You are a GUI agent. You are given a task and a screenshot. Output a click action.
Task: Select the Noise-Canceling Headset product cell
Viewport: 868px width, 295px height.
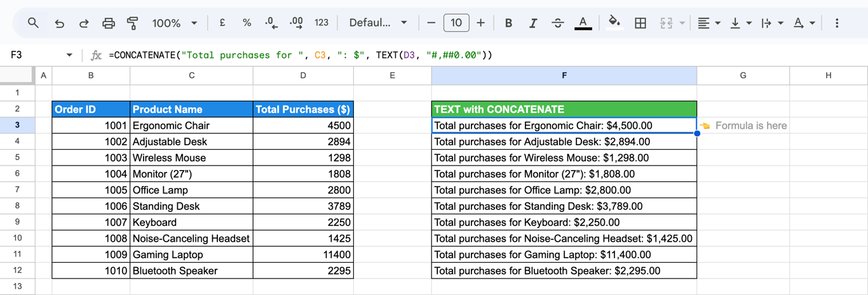(191, 239)
